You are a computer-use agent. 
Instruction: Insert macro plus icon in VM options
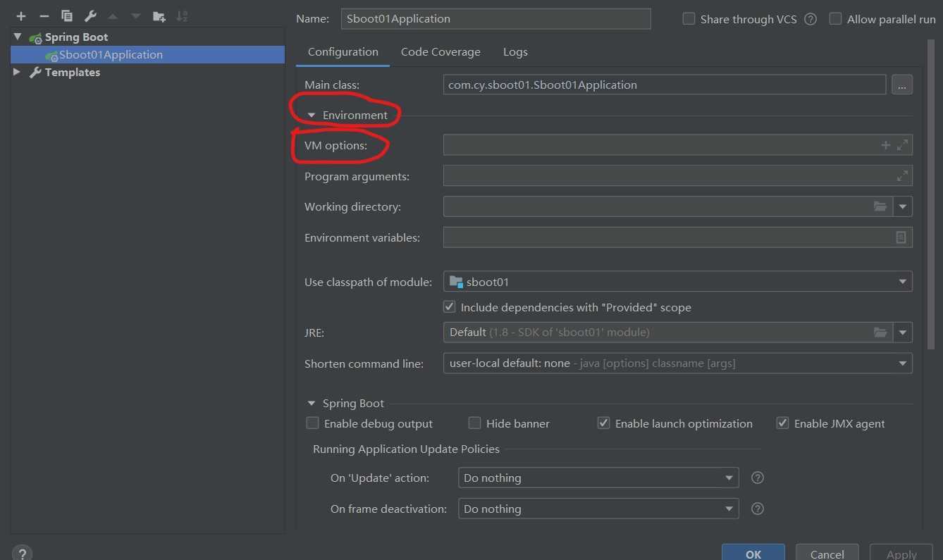pos(886,145)
